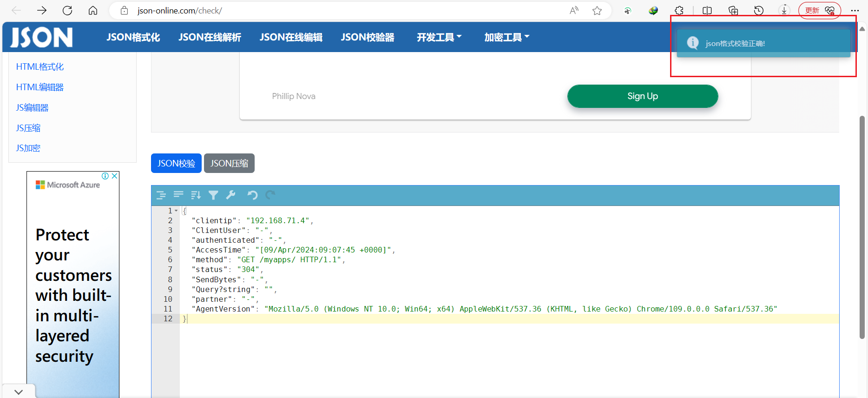Screen dimensions: 868x398
Task: Open the browser settings ellipsis menu
Action: tap(855, 10)
